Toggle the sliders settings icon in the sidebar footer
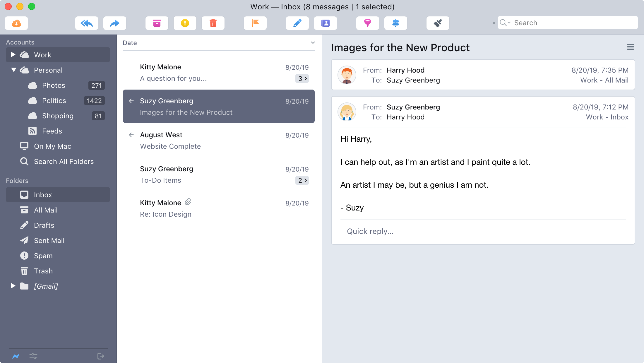Image resolution: width=644 pixels, height=363 pixels. (x=33, y=356)
